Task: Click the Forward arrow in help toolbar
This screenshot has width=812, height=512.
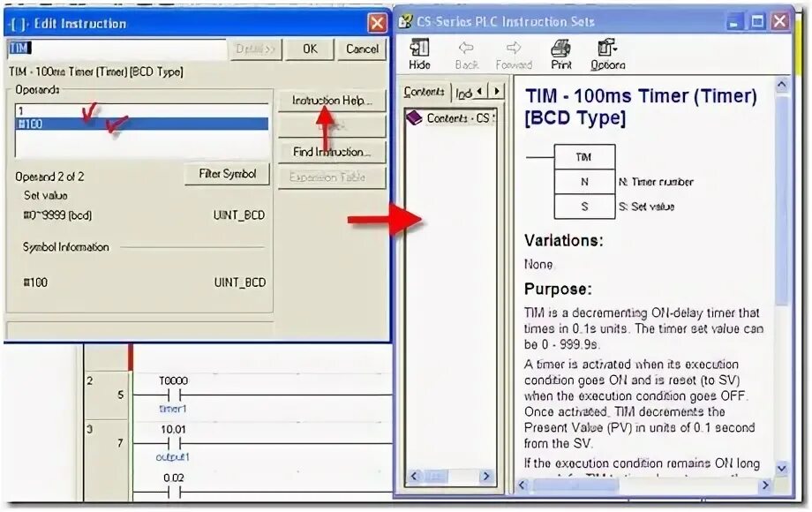Action: [513, 55]
